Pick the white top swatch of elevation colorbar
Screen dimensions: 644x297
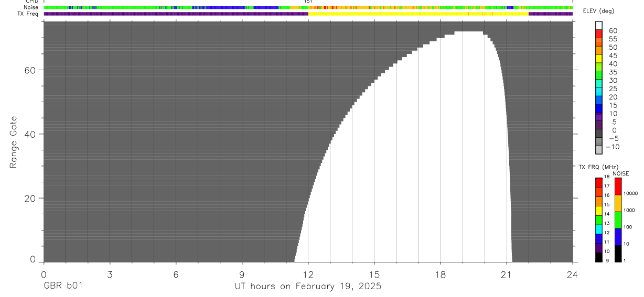[599, 26]
